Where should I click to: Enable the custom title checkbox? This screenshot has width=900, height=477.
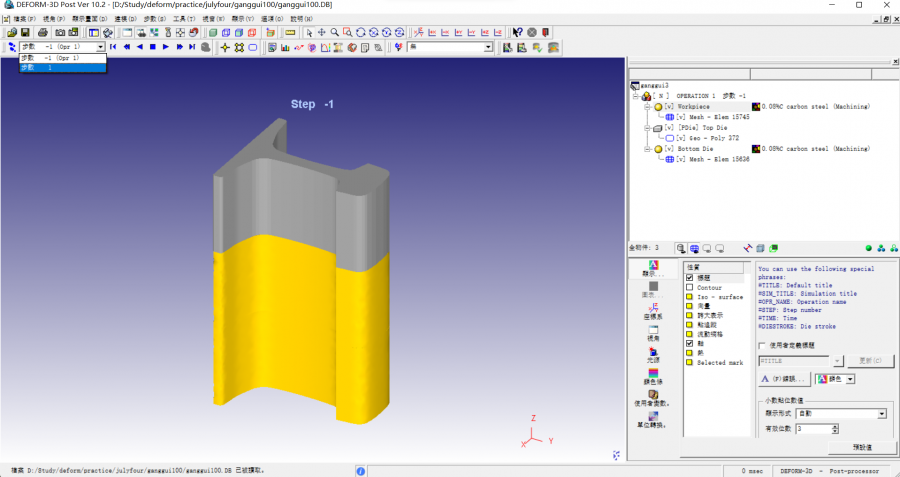(763, 345)
